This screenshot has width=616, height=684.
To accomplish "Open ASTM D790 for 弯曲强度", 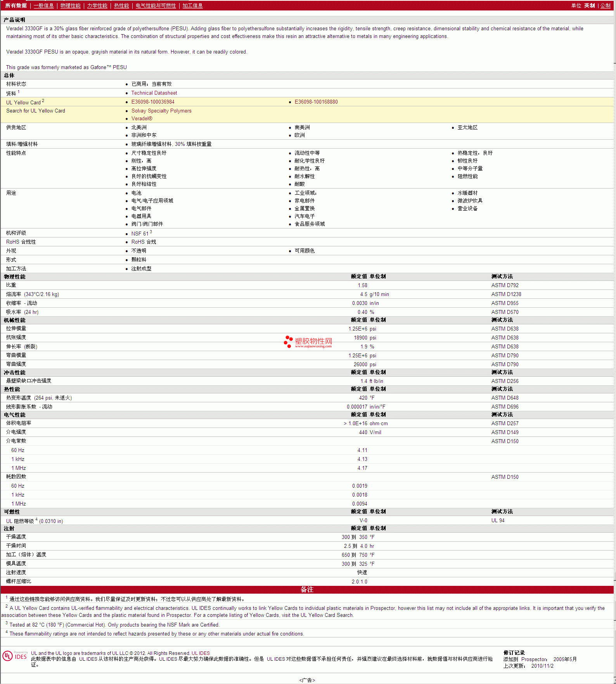I will pyautogui.click(x=505, y=365).
